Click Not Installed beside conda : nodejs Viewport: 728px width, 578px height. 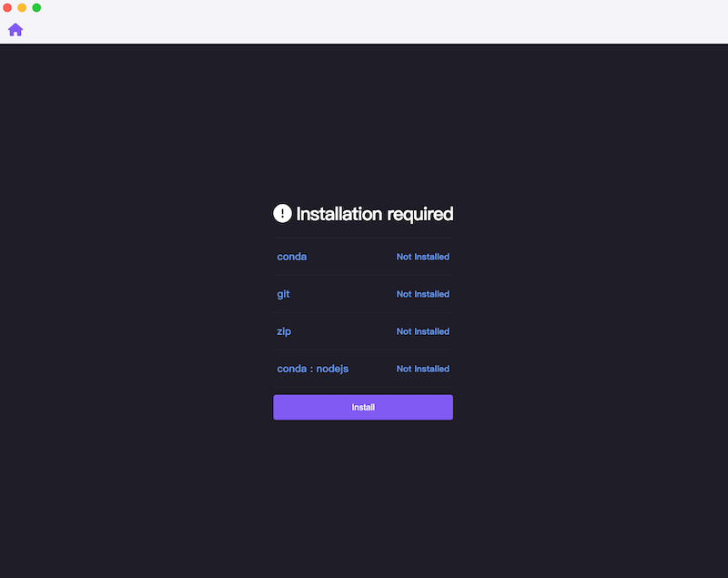click(423, 369)
